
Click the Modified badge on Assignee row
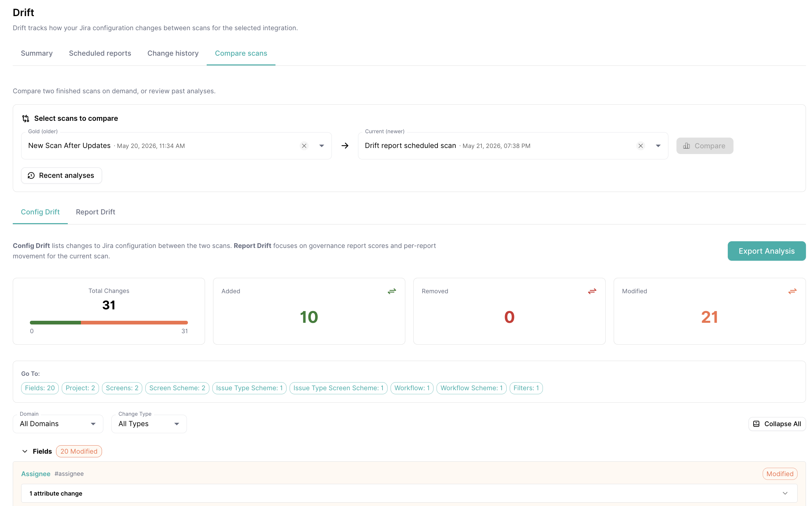780,474
